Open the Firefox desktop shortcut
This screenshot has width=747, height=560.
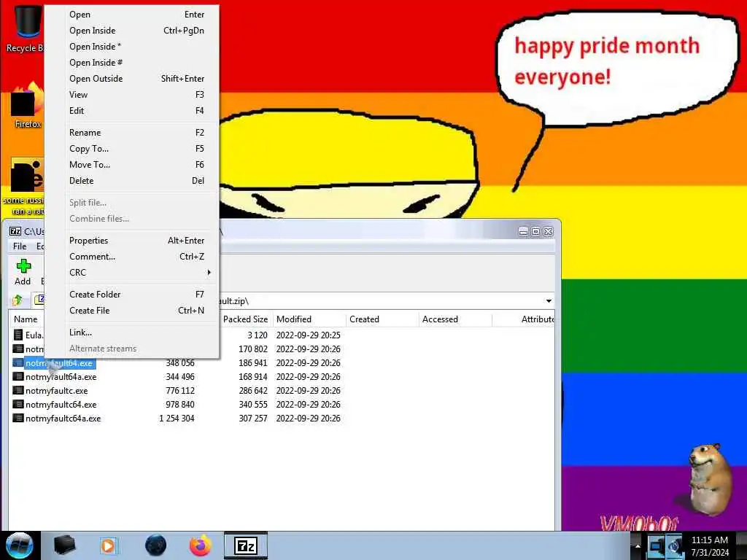(27, 105)
